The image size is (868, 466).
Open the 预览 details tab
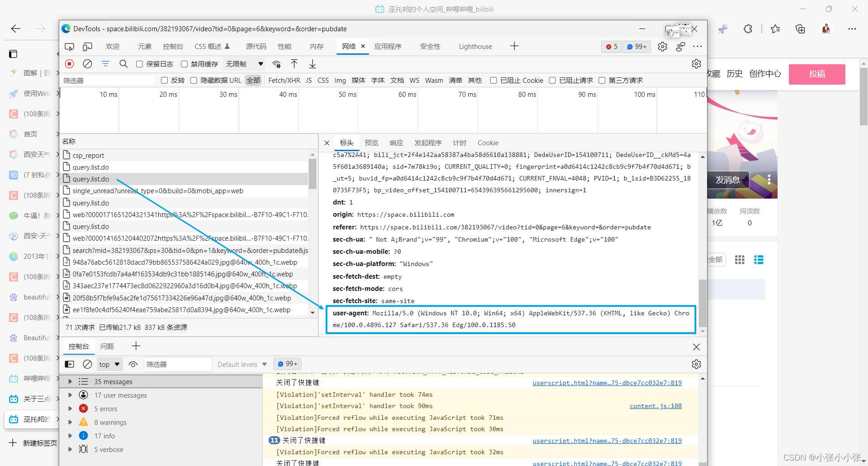coord(372,143)
